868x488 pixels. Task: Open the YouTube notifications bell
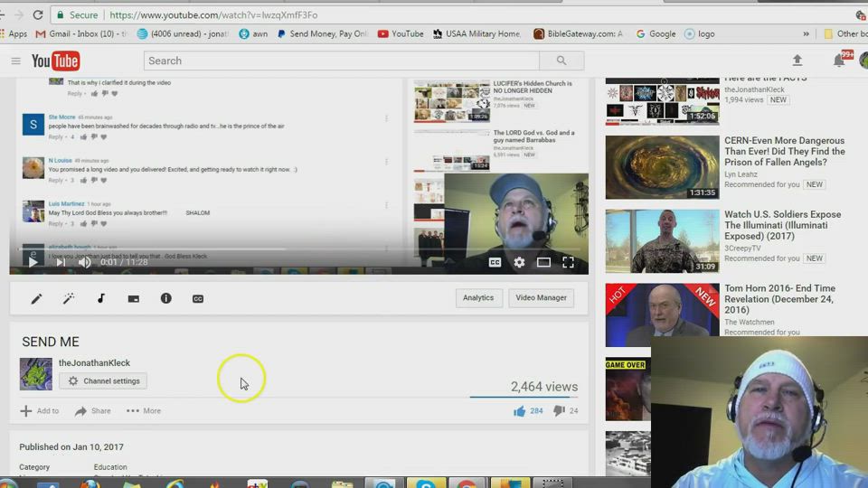tap(839, 61)
